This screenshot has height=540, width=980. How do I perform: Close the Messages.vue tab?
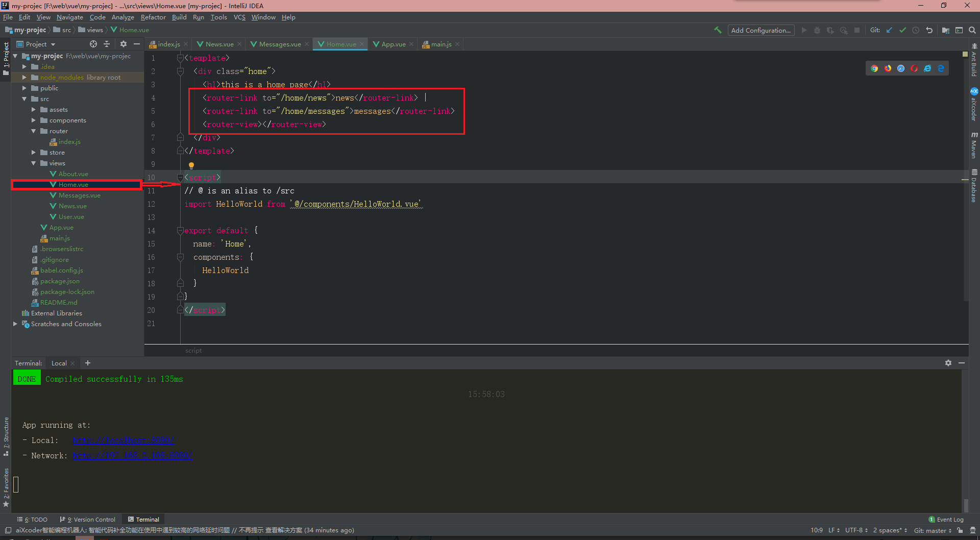click(x=307, y=44)
